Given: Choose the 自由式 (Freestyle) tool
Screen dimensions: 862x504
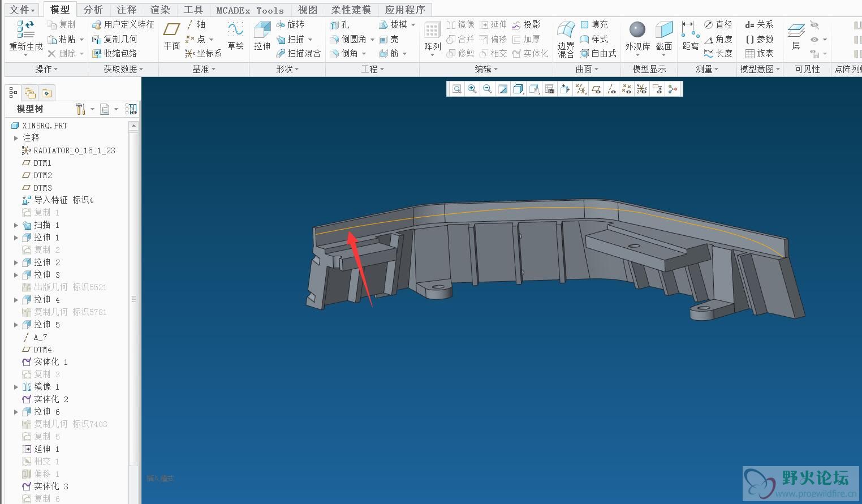Looking at the screenshot, I should pyautogui.click(x=598, y=53).
